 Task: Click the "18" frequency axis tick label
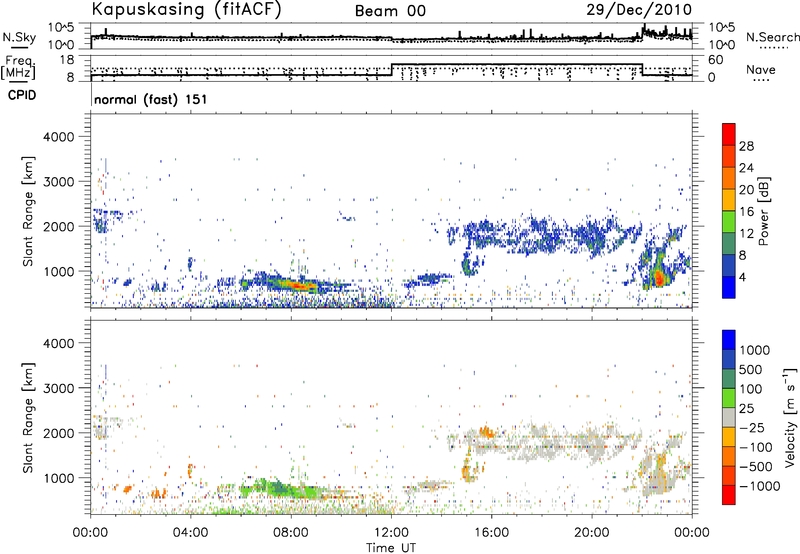(67, 60)
